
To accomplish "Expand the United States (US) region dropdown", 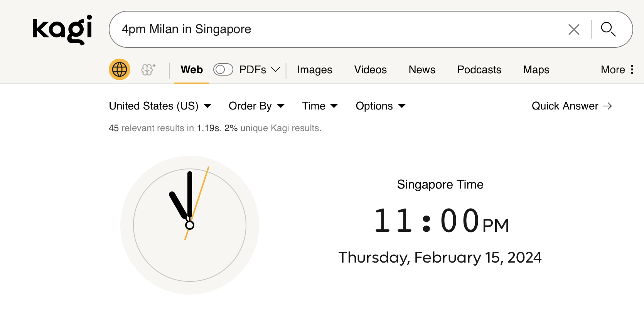I will tap(160, 106).
